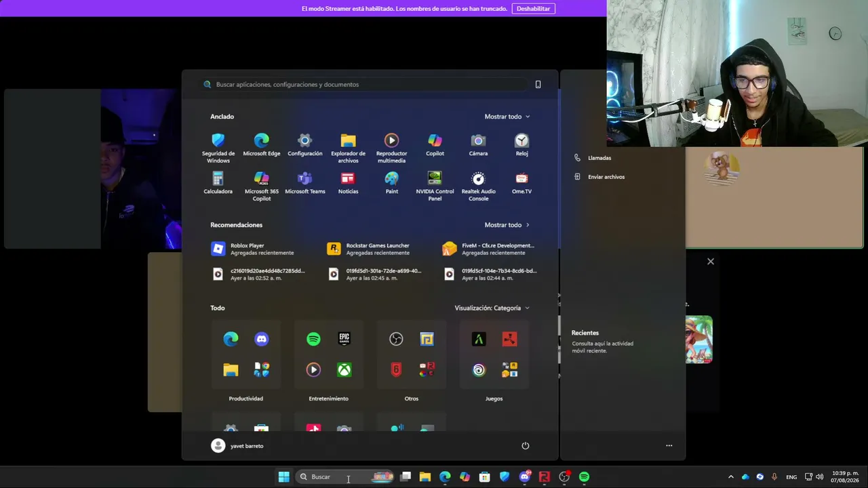Open Rust in the Juegos group
The width and height of the screenshot is (868, 488).
click(x=509, y=339)
